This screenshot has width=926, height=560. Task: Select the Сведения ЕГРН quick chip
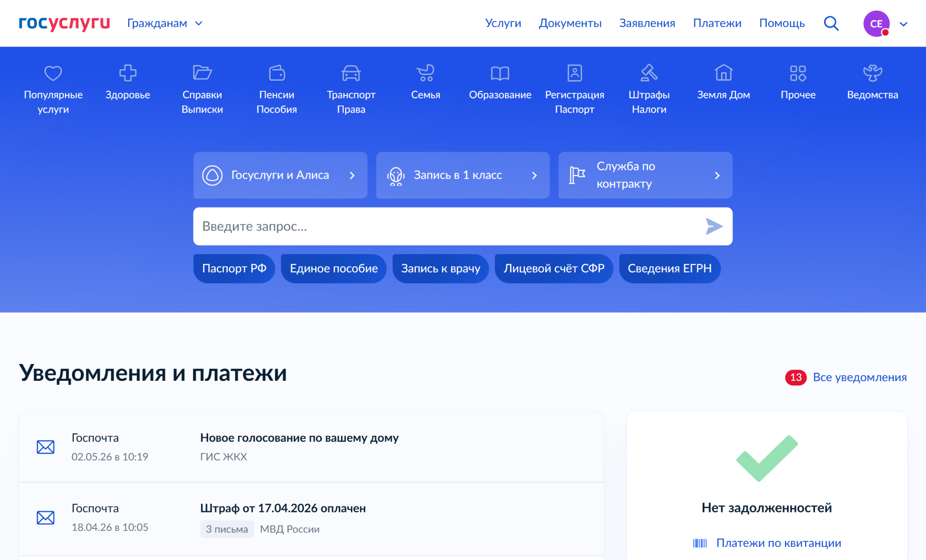669,268
